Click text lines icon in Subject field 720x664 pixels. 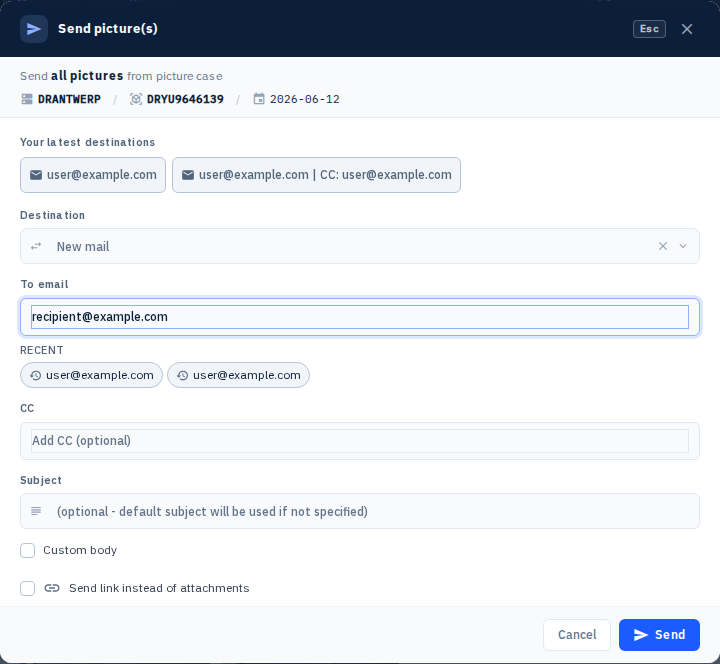click(36, 511)
